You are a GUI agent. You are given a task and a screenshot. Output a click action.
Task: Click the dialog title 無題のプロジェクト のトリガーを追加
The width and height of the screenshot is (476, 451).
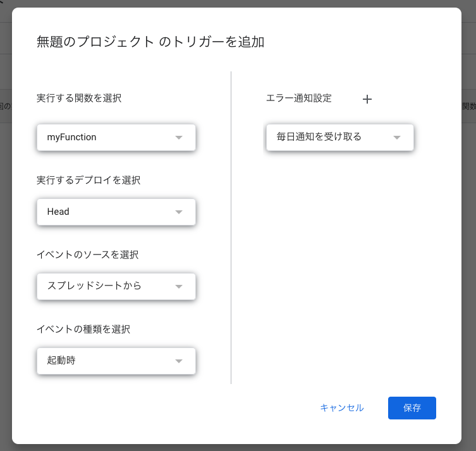[150, 42]
